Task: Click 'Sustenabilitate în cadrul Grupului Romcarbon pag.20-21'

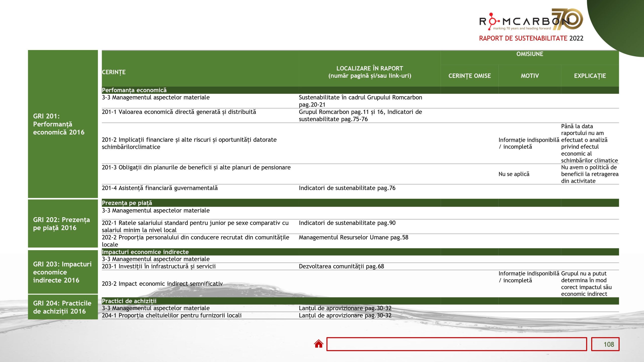Action: point(360,101)
